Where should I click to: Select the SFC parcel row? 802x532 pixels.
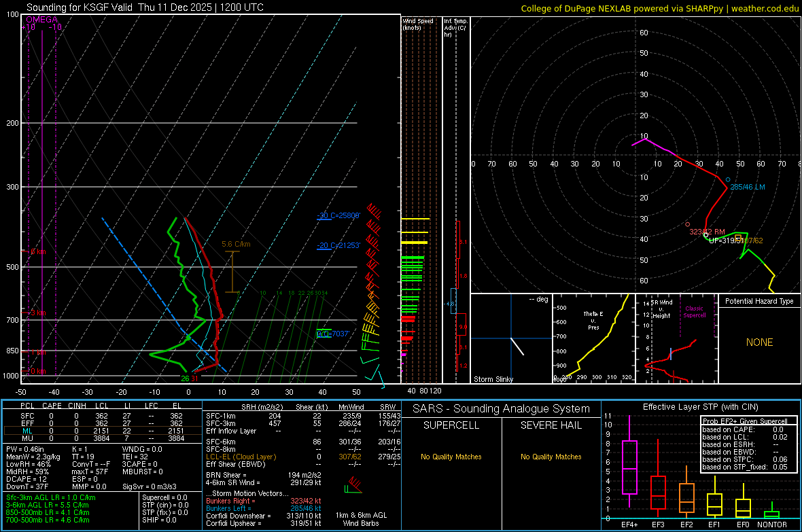coord(102,416)
